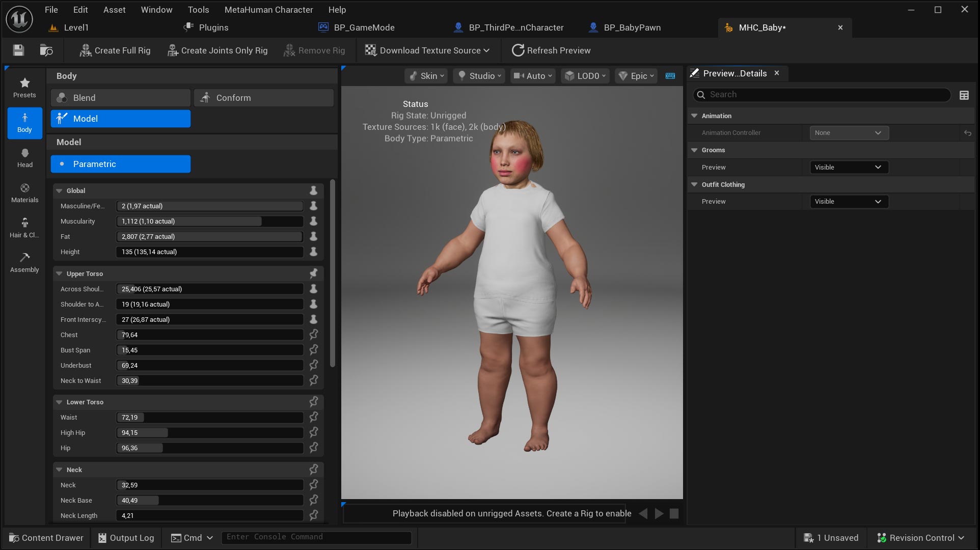Open details view options grid icon
This screenshot has width=980, height=550.
[964, 95]
